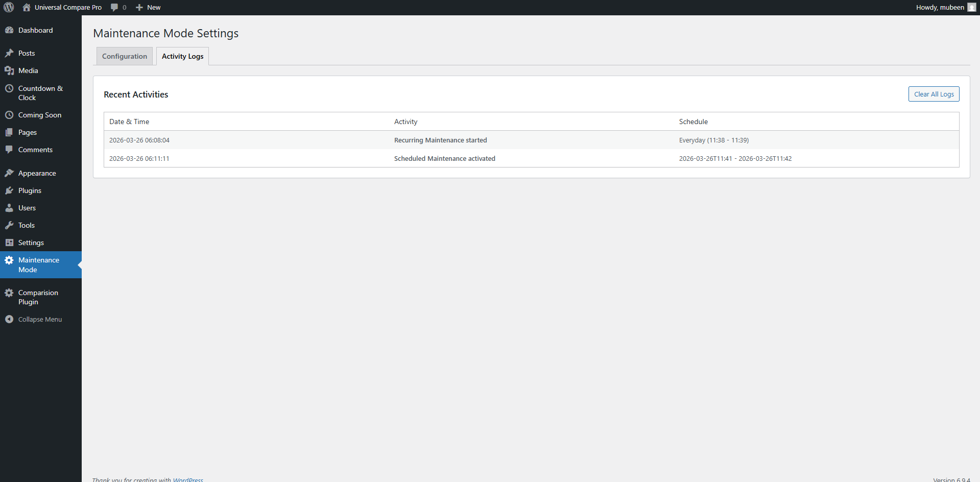Viewport: 980px width, 482px height.
Task: Click "Scheduled Maintenance activated" activity cell
Action: pos(445,158)
